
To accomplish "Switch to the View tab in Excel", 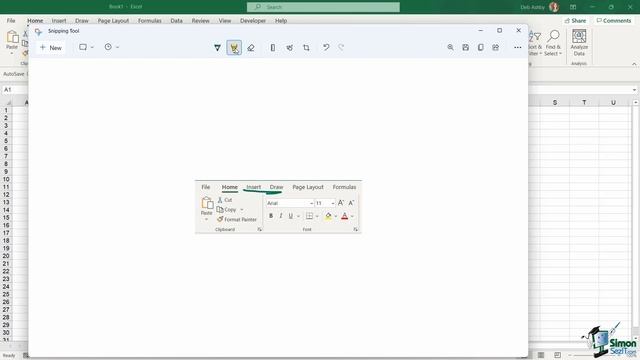I will click(225, 20).
